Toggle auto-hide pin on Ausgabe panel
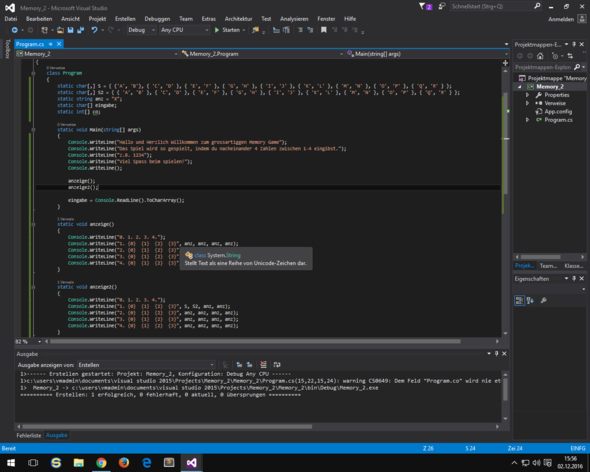This screenshot has width=590, height=472. 496,353
